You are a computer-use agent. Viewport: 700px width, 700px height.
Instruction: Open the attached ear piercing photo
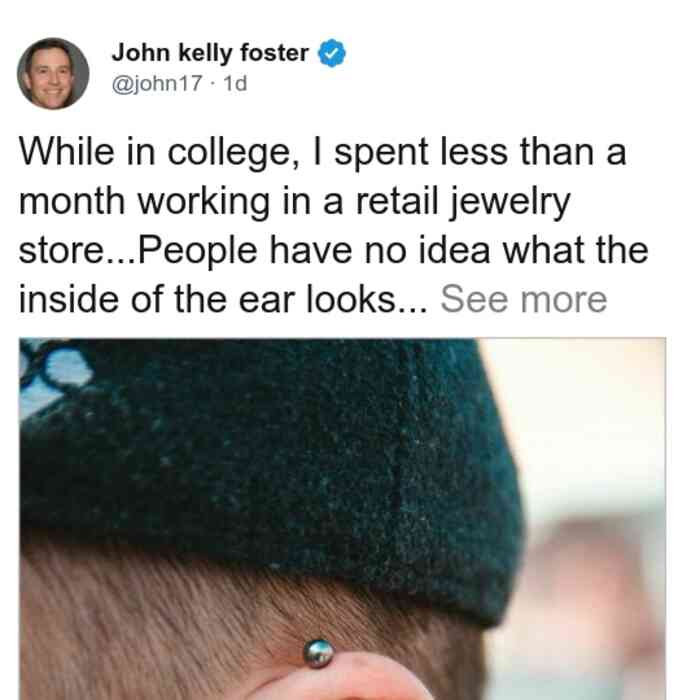pyautogui.click(x=342, y=519)
